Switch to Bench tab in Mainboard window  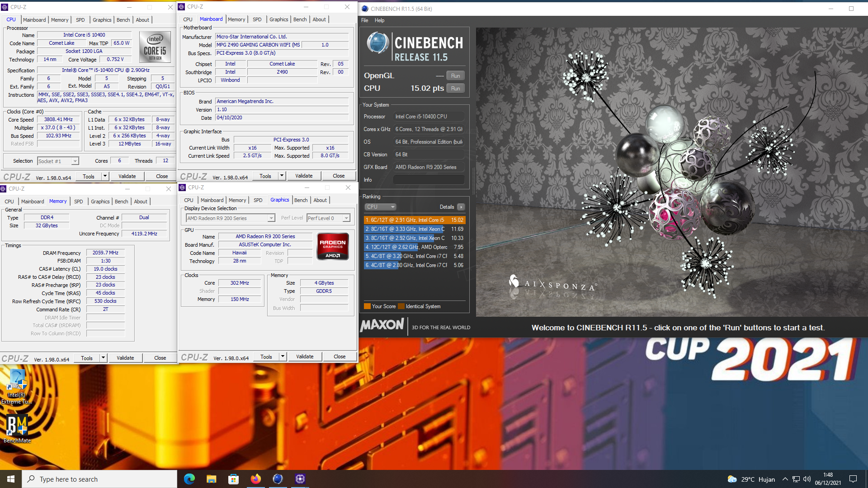pyautogui.click(x=300, y=19)
